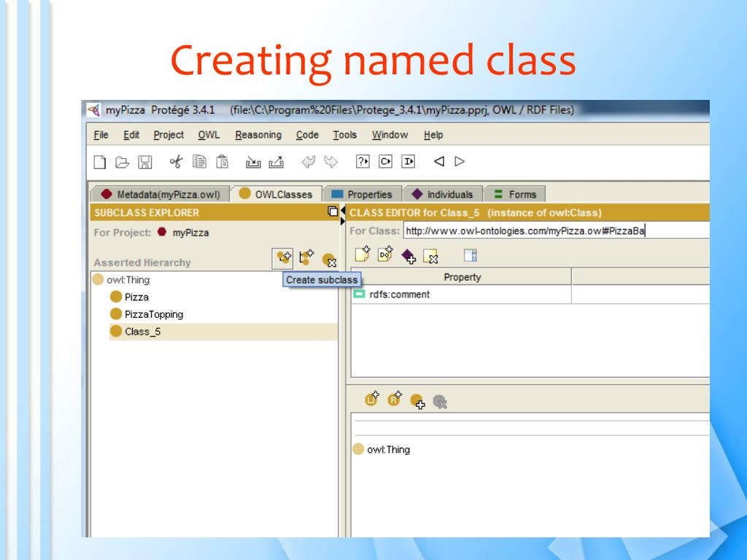Click the myPizza project name label
The height and width of the screenshot is (560, 747).
click(x=190, y=233)
